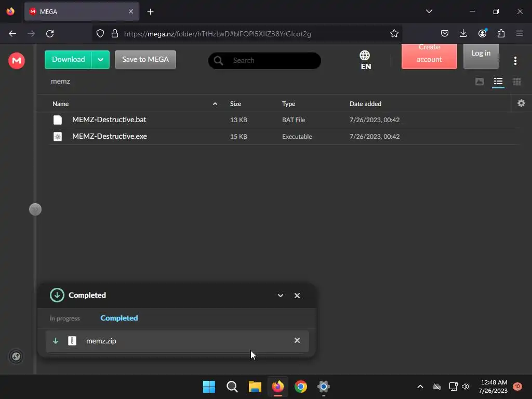Screen dimensions: 532x399
Task: List all tabs dropdown arrow
Action: 429,11
